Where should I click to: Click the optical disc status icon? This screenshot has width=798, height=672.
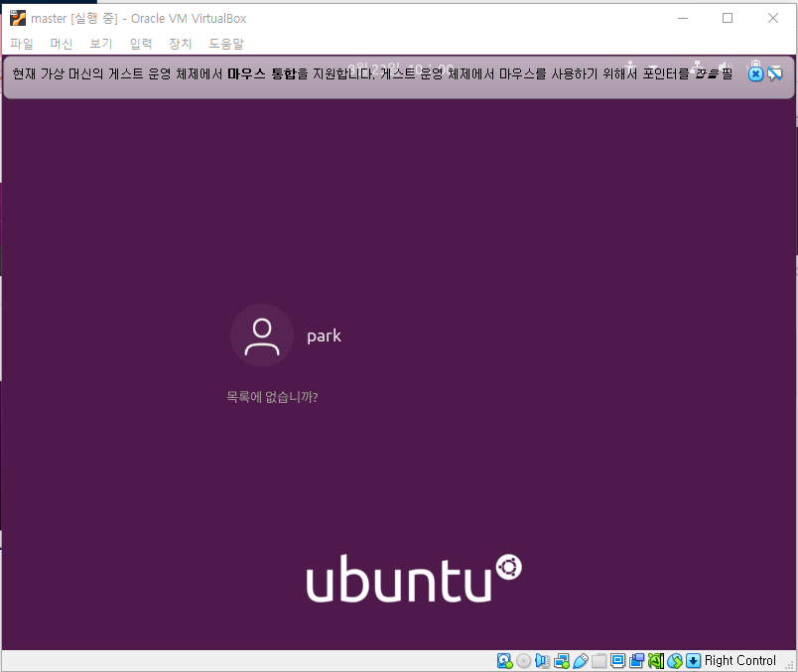(524, 661)
